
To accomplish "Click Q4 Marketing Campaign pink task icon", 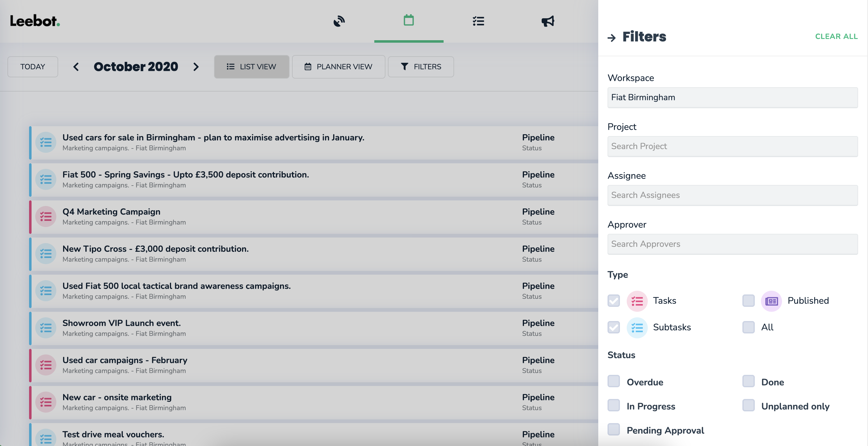I will (x=46, y=217).
